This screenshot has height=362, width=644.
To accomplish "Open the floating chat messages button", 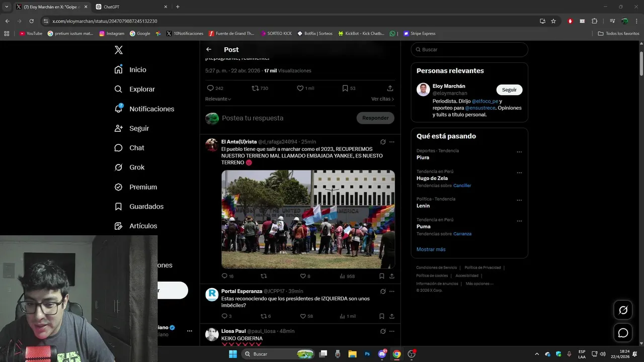I will 623,333.
